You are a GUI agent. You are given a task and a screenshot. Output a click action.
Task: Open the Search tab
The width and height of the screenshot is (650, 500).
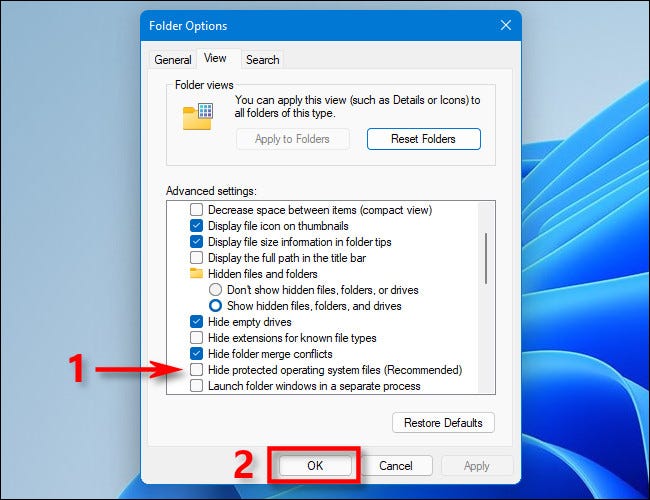coord(262,60)
